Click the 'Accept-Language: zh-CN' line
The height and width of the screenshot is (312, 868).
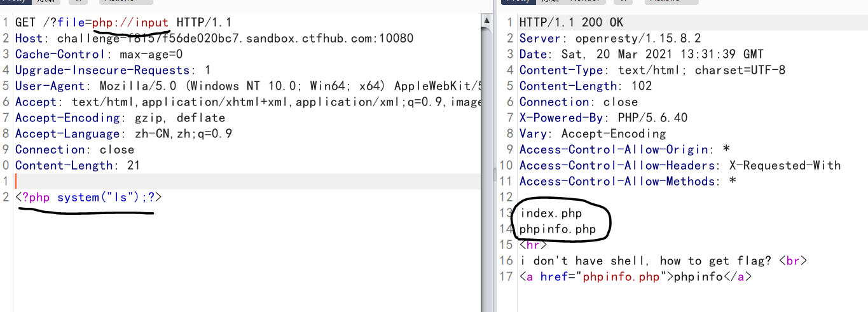[x=124, y=133]
